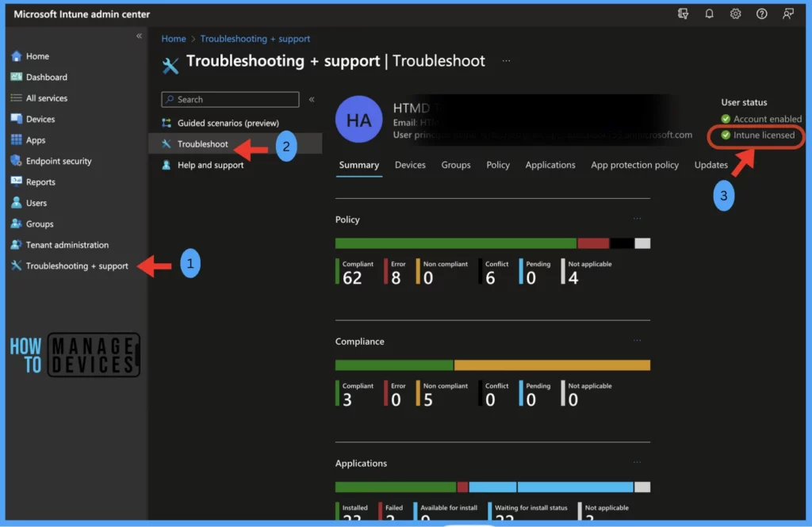This screenshot has height=527, width=812.
Task: Click the green segment of Applications bar
Action: [396, 487]
